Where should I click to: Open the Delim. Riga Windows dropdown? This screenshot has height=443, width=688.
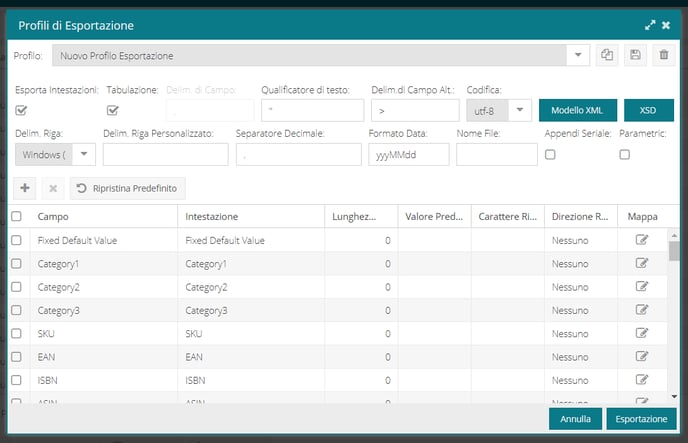tap(84, 154)
